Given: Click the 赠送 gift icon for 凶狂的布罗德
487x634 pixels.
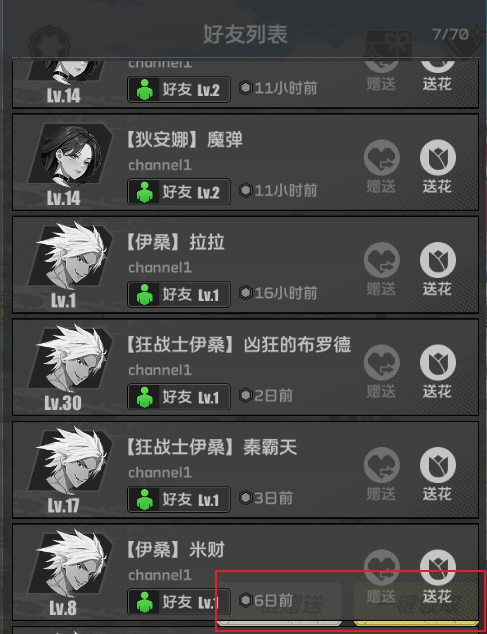Looking at the screenshot, I should [x=381, y=362].
